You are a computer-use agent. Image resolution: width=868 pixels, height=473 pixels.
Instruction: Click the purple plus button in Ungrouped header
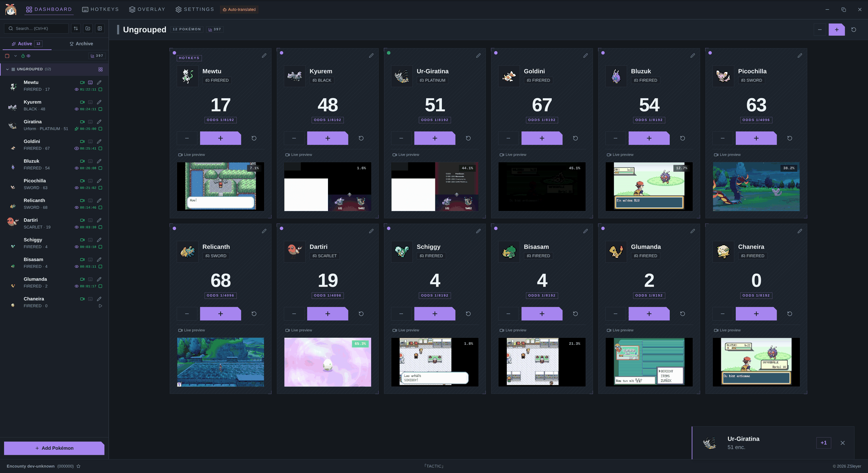click(x=837, y=30)
